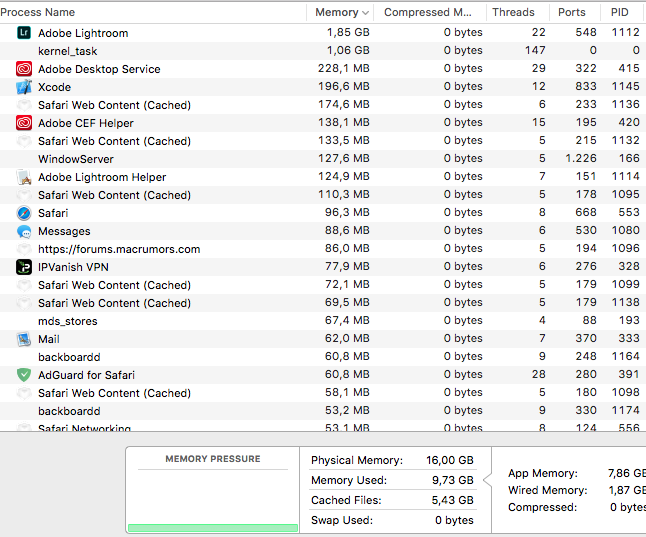
Task: Select Safari Web Content row PID 1098
Action: coord(323,393)
